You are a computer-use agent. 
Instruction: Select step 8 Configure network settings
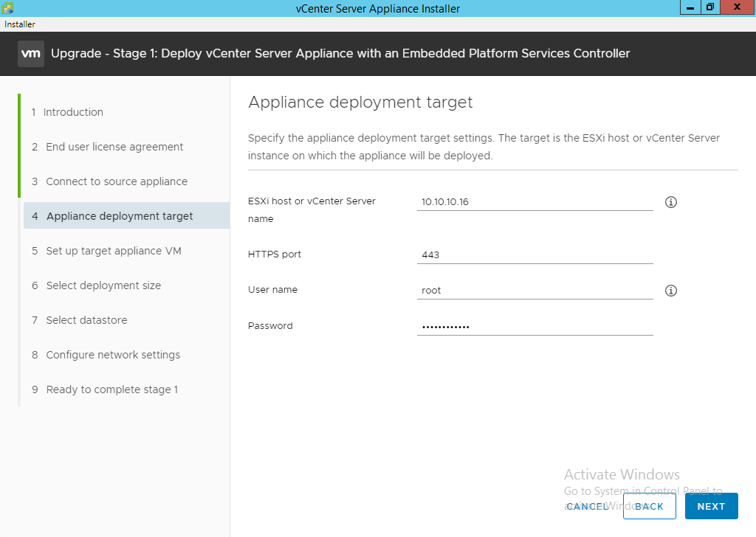click(106, 355)
